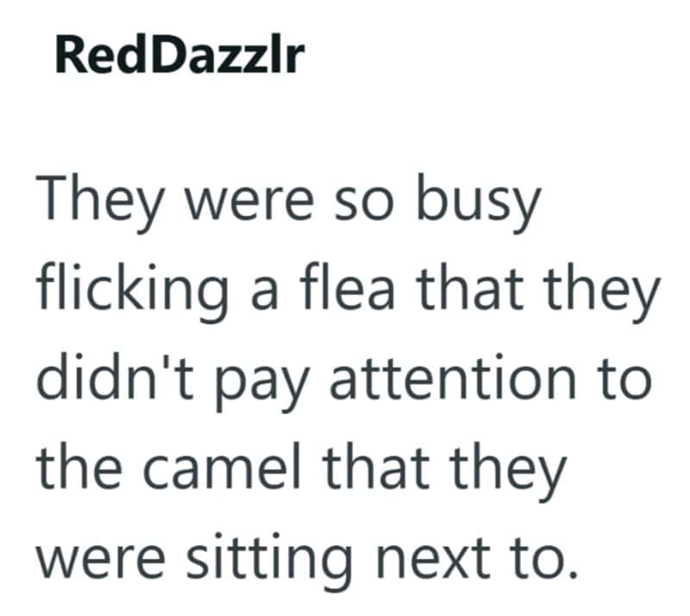Click "that" after the word camel
Screen dimensions: 690x616
click(x=375, y=466)
